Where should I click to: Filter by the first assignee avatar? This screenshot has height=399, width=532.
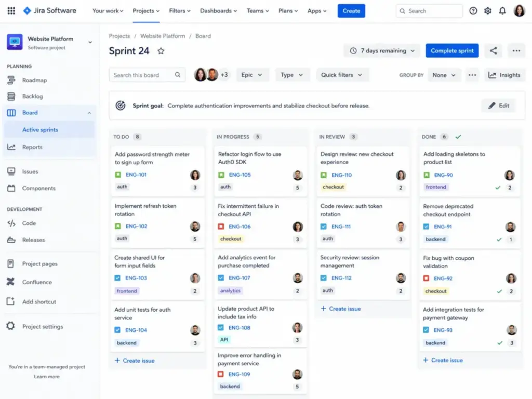click(x=200, y=75)
